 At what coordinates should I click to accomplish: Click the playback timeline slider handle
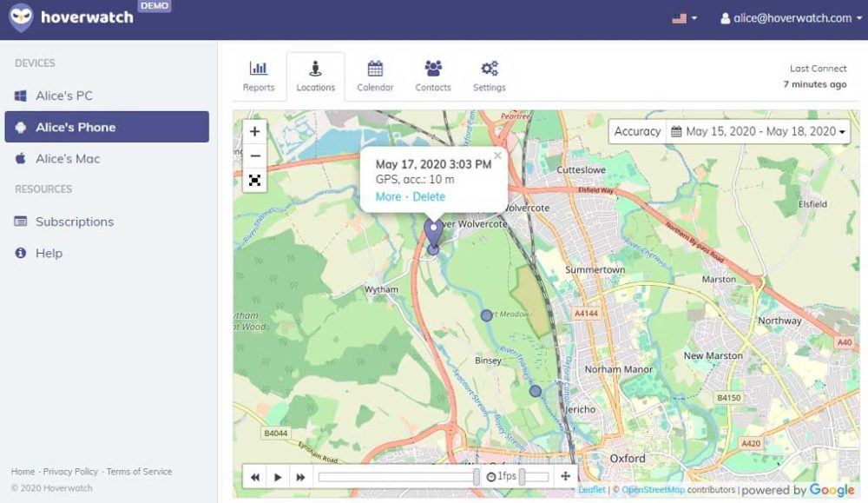tap(476, 477)
